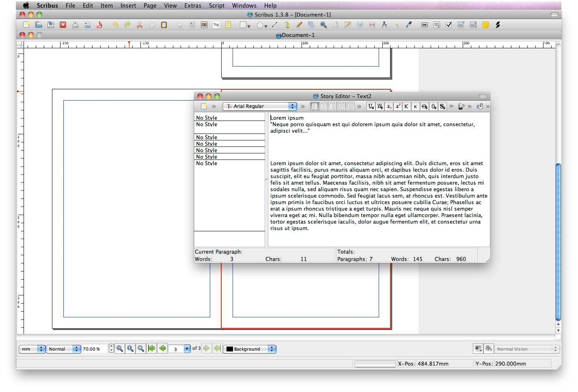Align text right in Story Editor
The width and height of the screenshot is (578, 392).
point(332,106)
